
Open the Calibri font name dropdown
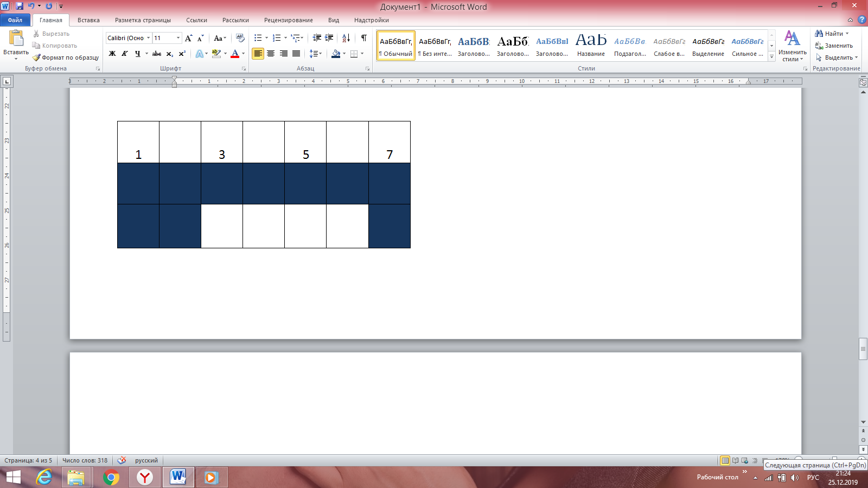148,38
